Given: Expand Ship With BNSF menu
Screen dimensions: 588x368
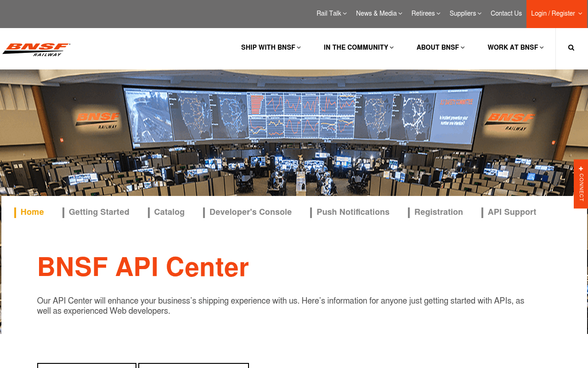Looking at the screenshot, I should (271, 47).
